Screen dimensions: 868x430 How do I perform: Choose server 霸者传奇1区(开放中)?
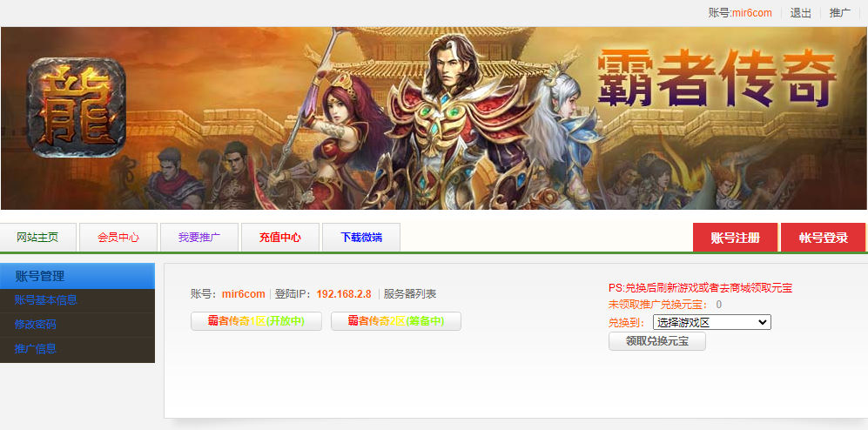click(x=256, y=321)
